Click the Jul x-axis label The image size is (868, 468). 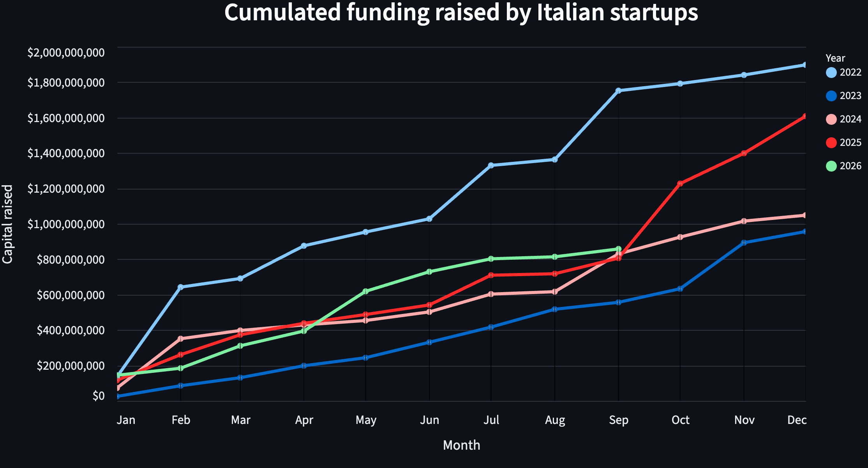coord(491,420)
